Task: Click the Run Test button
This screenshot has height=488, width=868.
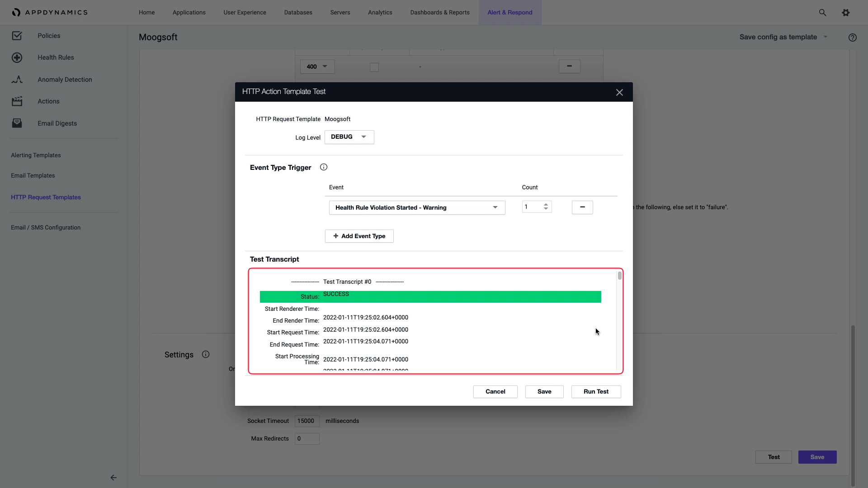Action: tap(596, 392)
